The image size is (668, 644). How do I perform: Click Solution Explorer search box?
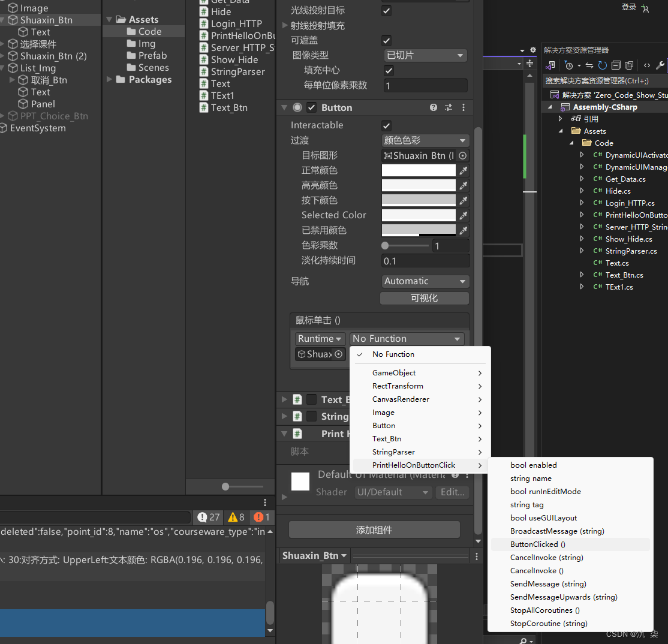[605, 80]
